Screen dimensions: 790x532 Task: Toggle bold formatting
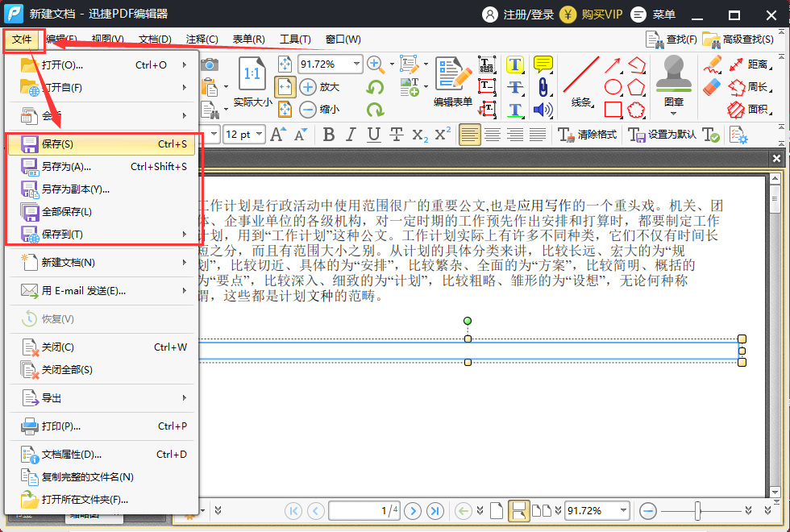point(329,135)
